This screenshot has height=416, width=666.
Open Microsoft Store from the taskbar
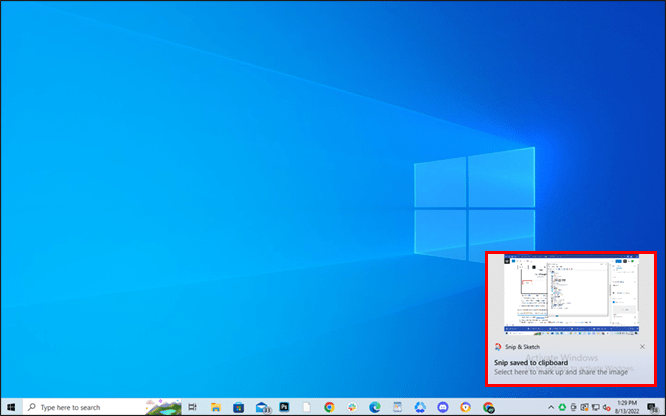(x=238, y=407)
